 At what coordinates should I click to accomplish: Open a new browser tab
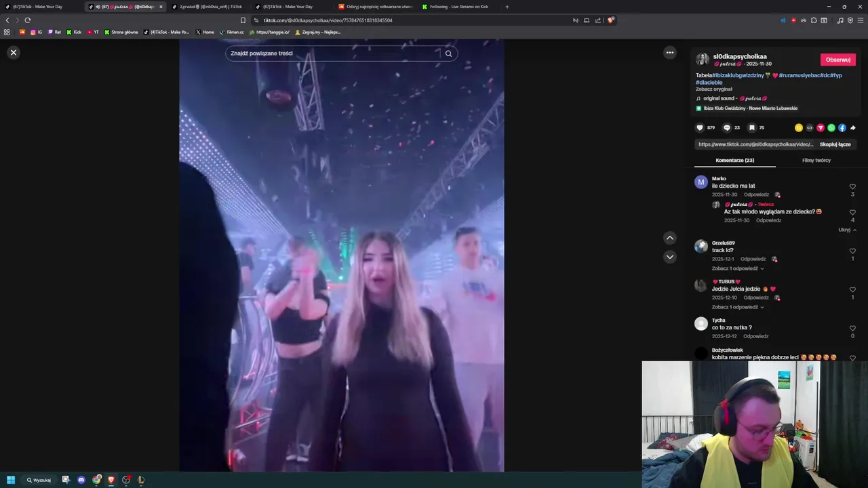pos(507,7)
